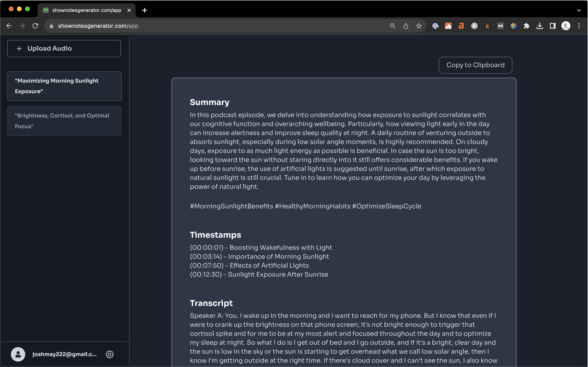
Task: Click the gray K extension icon
Action: pos(474,26)
